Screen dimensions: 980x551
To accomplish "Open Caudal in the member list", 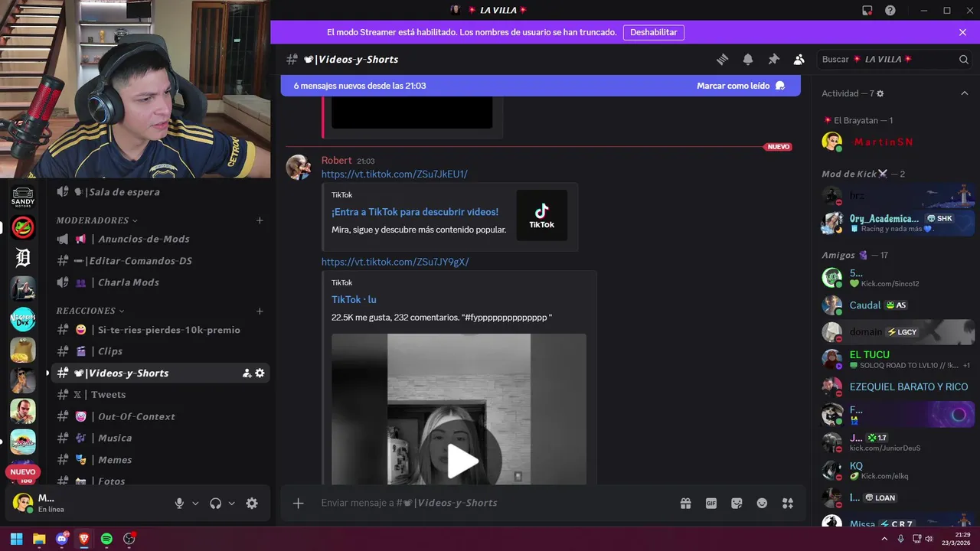I will pos(896,305).
